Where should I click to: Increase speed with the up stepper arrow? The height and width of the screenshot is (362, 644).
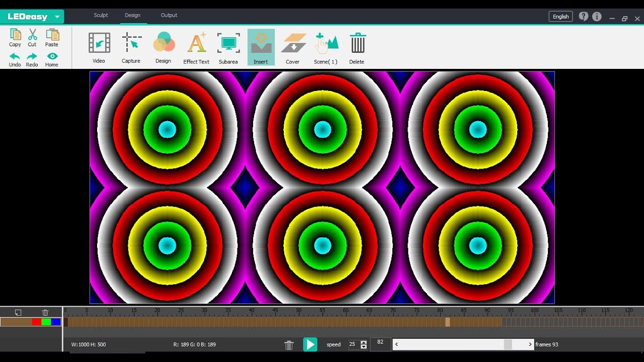364,342
